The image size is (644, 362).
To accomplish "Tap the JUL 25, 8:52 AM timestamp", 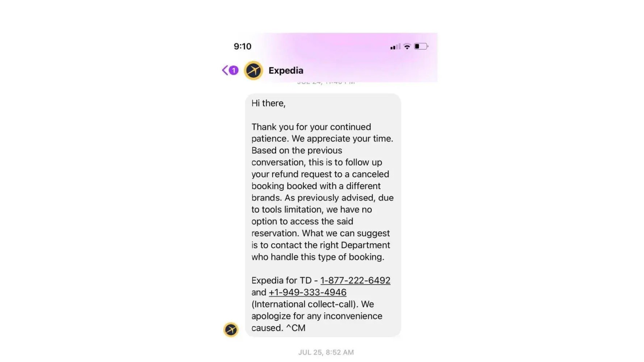I will [x=326, y=352].
